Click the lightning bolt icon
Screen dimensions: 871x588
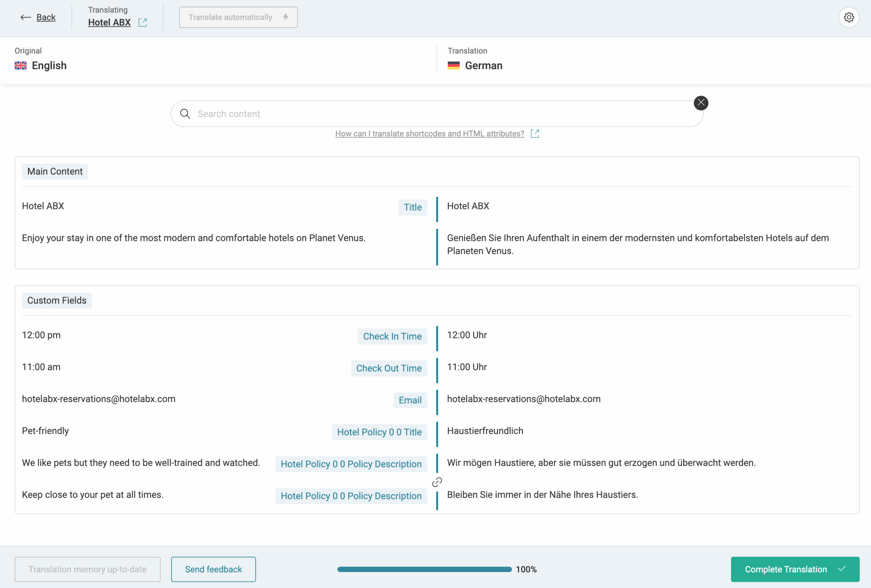(x=285, y=17)
